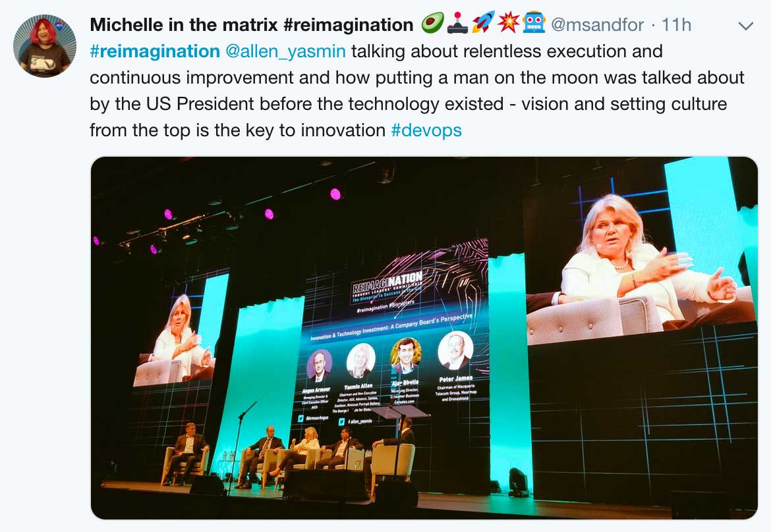Click #reimagination in the display name
The width and height of the screenshot is (771, 532).
[349, 25]
